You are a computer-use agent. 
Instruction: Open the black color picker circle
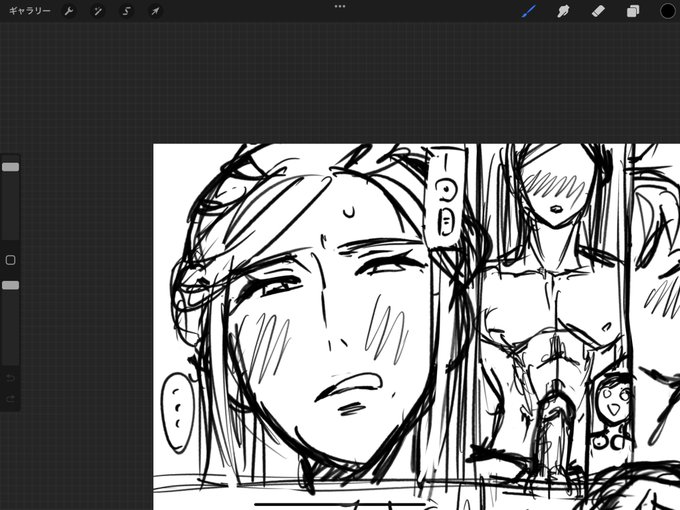[667, 11]
